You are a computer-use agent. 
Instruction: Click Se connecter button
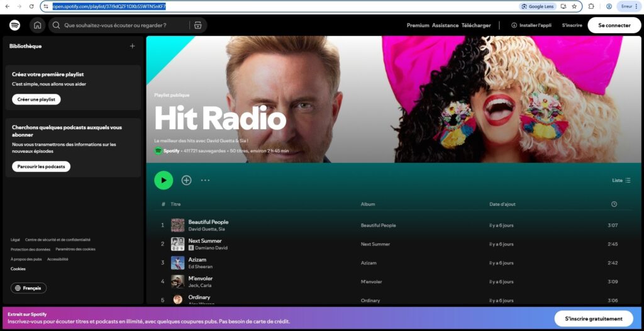(614, 25)
